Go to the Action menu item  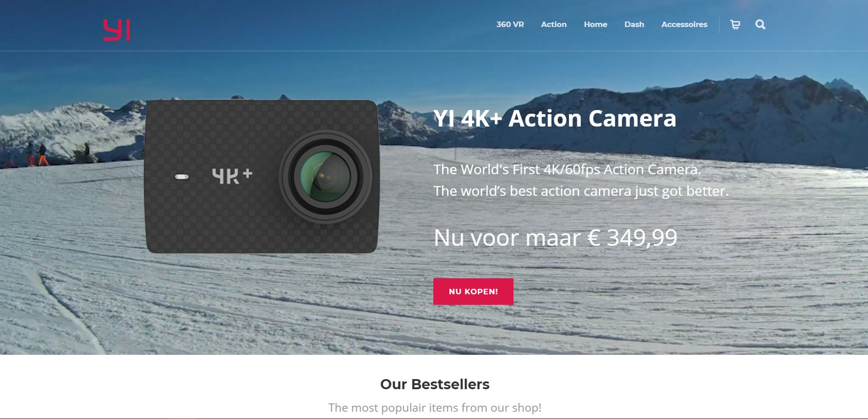coord(554,24)
